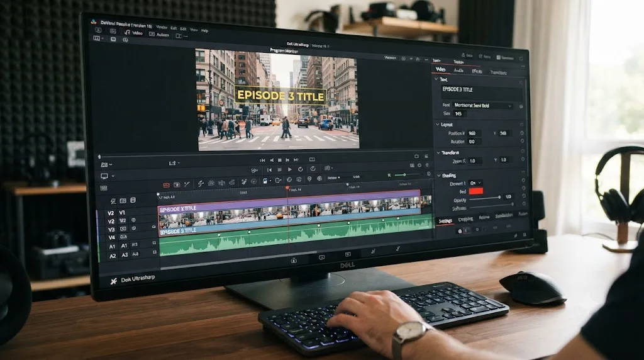Click the Video button in top toolbar

[x=134, y=33]
